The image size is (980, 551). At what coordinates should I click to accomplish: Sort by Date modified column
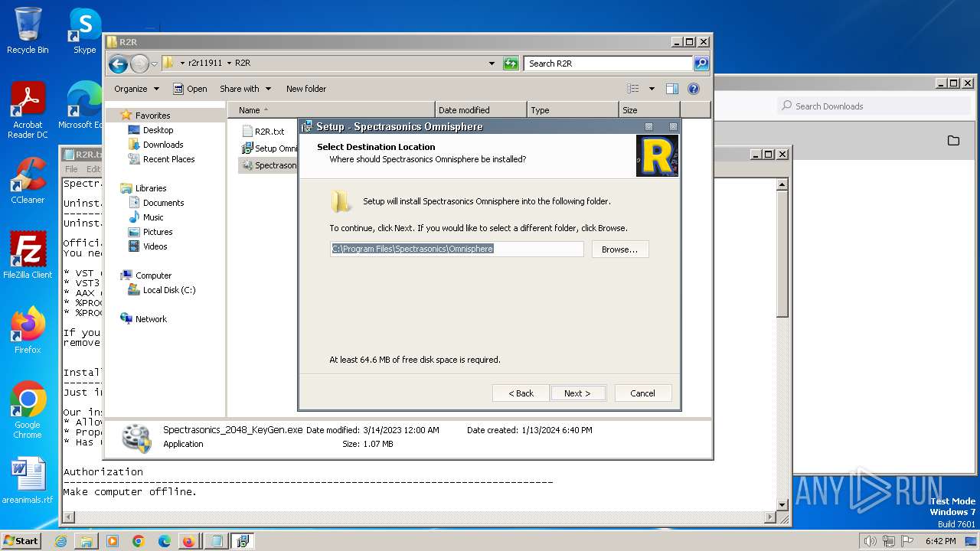481,110
